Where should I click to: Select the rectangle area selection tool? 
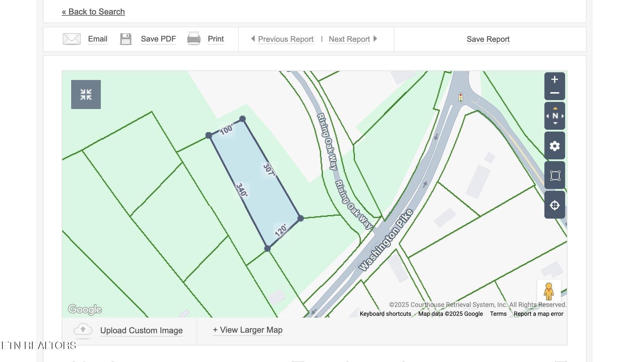tap(555, 175)
